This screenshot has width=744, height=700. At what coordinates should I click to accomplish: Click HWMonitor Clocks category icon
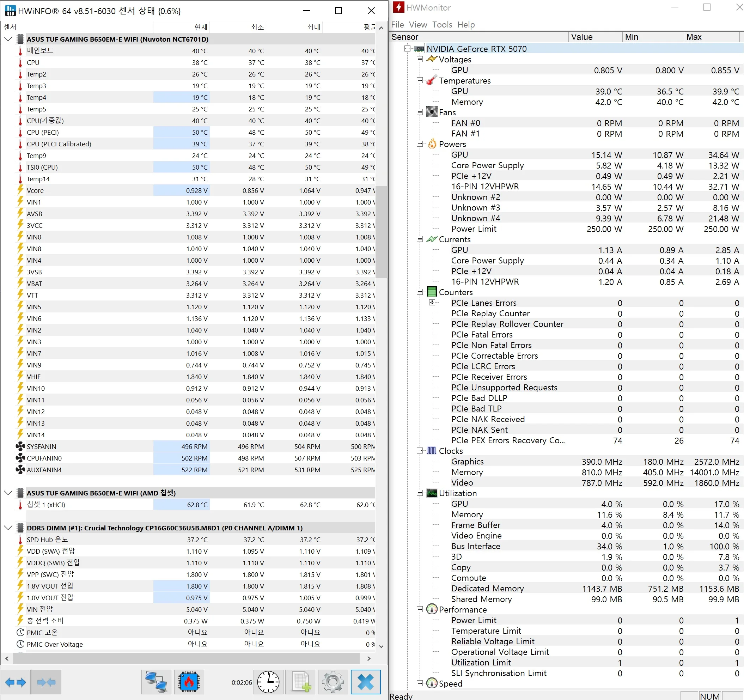coord(432,450)
